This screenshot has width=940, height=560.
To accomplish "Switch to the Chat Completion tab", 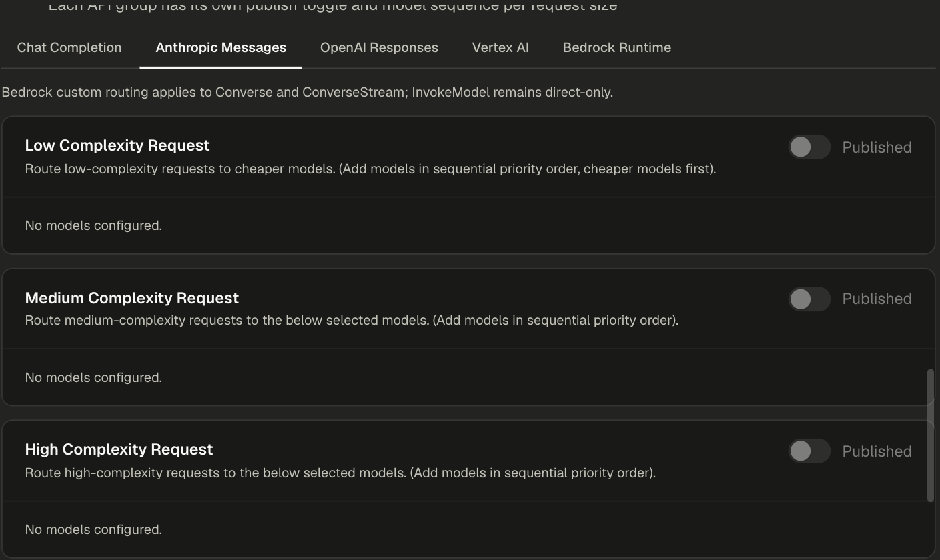I will [69, 47].
